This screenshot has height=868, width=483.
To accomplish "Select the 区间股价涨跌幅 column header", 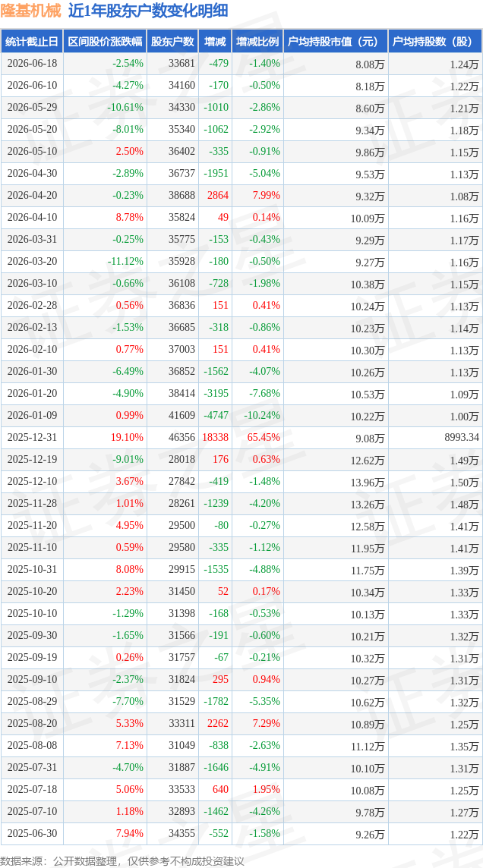I will click(x=106, y=42).
